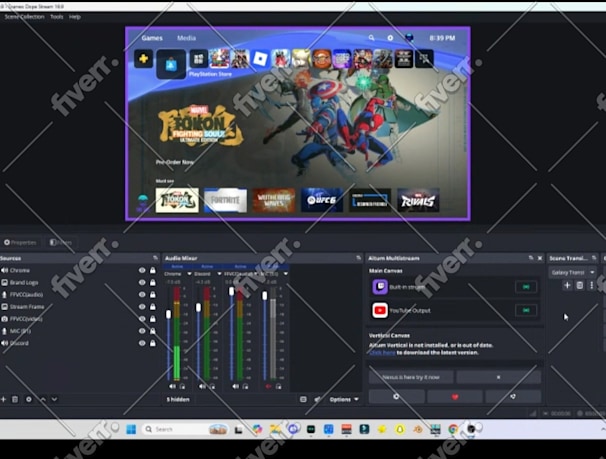Unlock the MIC source
This screenshot has width=606, height=459.
(x=153, y=331)
